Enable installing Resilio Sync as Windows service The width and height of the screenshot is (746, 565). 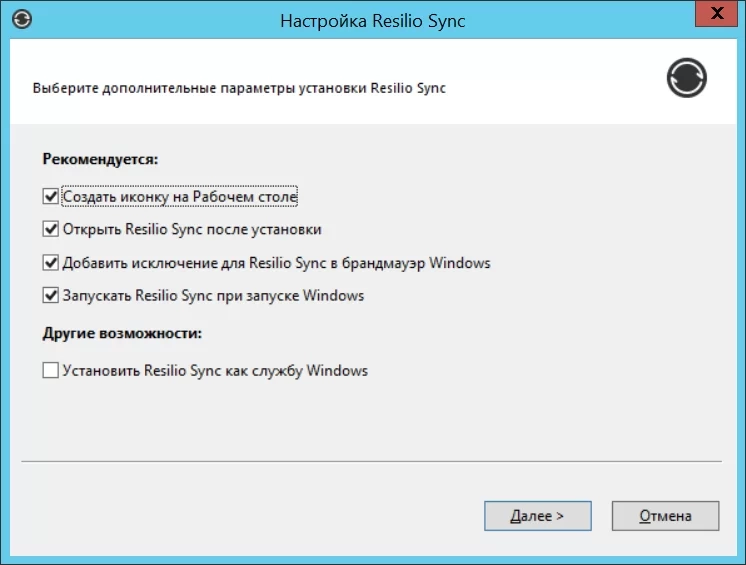pyautogui.click(x=51, y=371)
